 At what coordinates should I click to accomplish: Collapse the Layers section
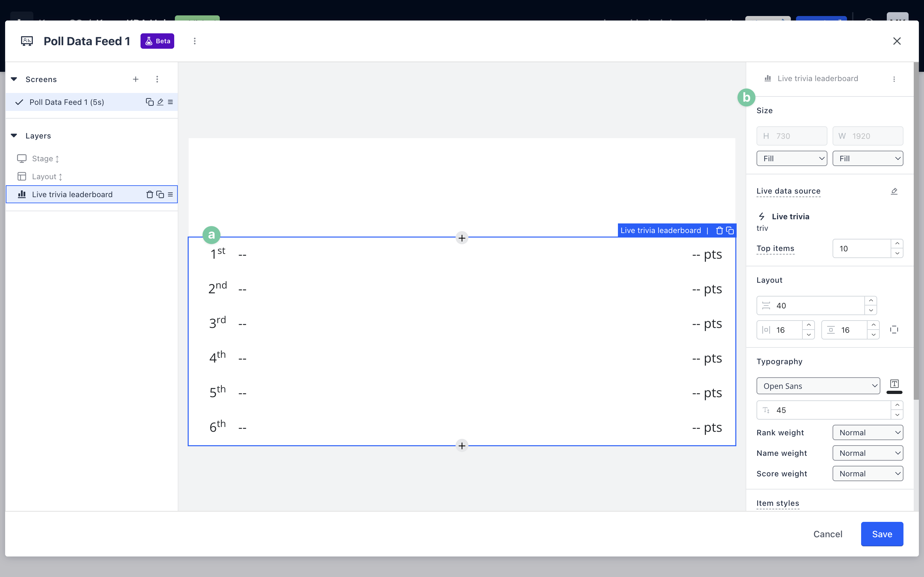14,136
